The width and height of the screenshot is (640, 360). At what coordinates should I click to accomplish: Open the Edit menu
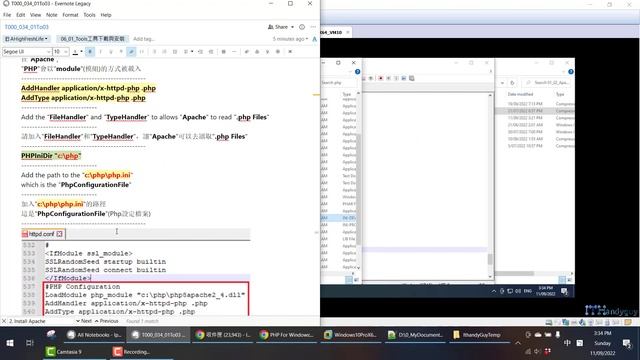21,15
